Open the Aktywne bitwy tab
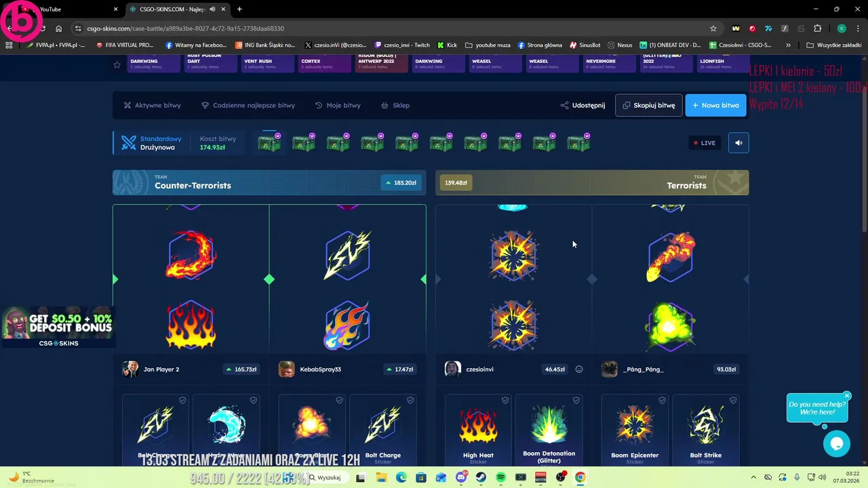The width and height of the screenshot is (868, 488). point(153,105)
